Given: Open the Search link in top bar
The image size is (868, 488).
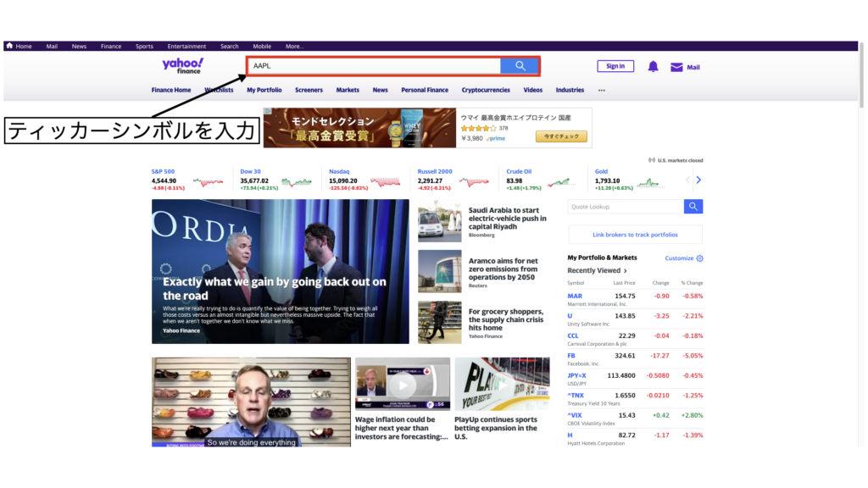Looking at the screenshot, I should (229, 47).
